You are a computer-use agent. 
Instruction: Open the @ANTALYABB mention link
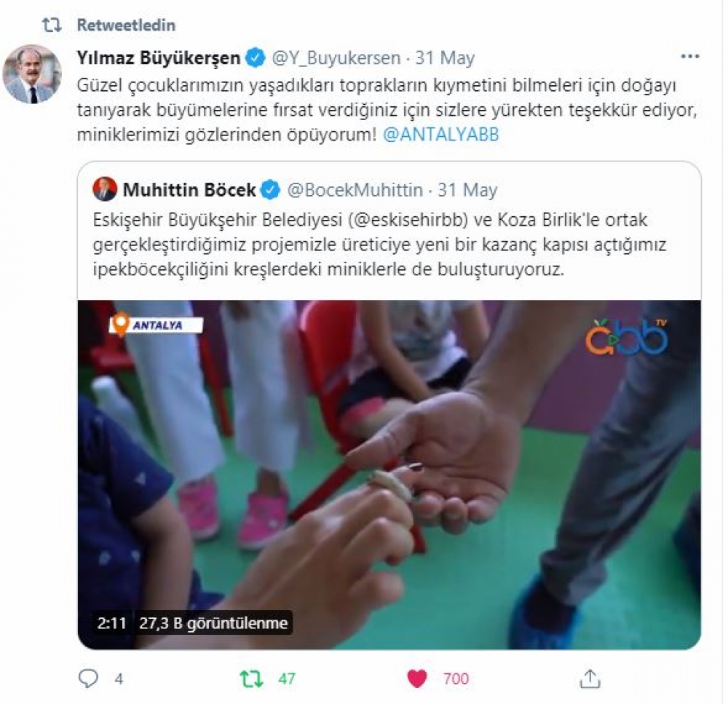pyautogui.click(x=440, y=135)
